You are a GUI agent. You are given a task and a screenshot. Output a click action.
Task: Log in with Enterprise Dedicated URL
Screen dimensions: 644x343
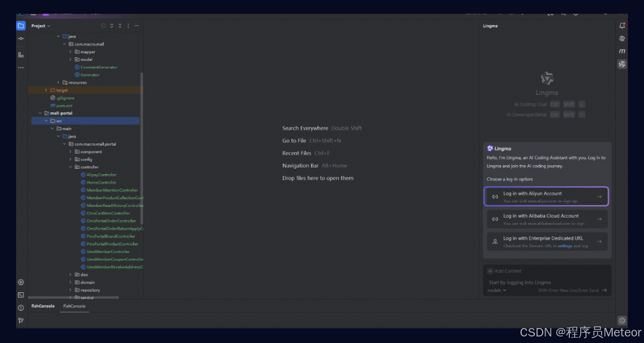click(546, 242)
